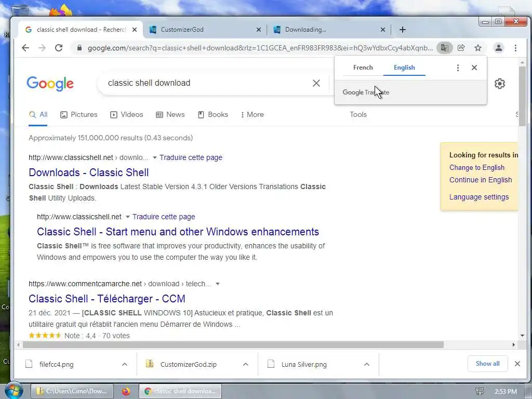This screenshot has height=399, width=532.
Task: Open Classic Shell - Télécharger - CCM result
Action: 107,299
